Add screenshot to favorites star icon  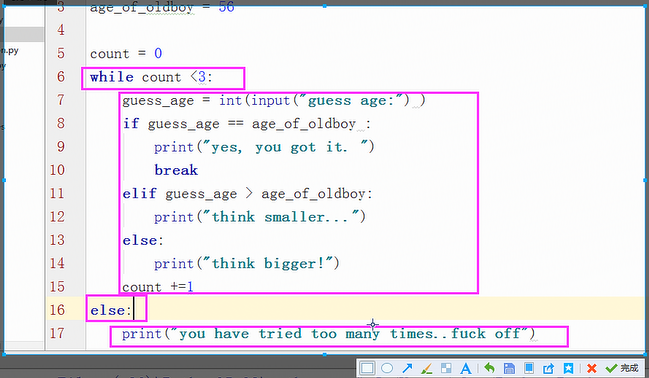point(569,368)
